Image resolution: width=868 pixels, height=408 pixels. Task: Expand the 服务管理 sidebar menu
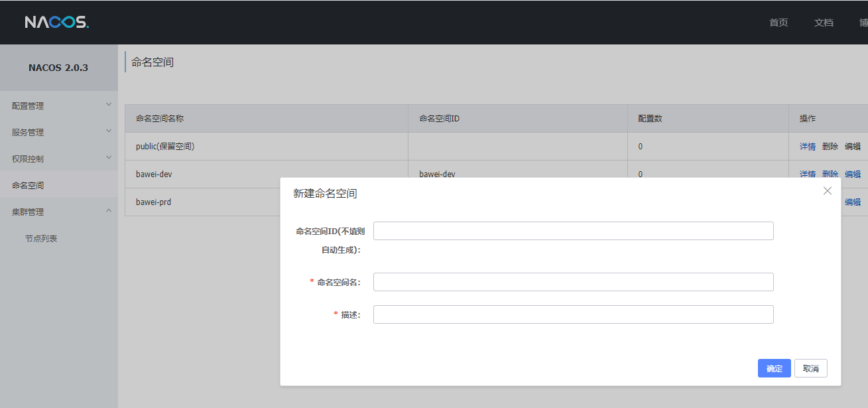pos(58,132)
